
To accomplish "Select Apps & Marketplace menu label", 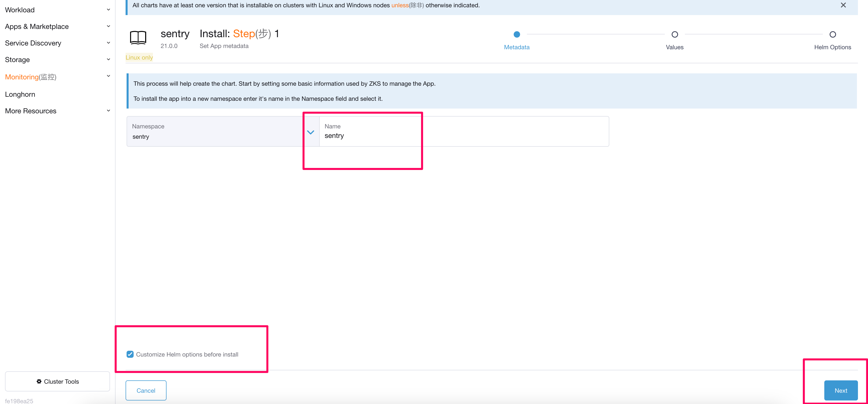I will click(x=37, y=26).
